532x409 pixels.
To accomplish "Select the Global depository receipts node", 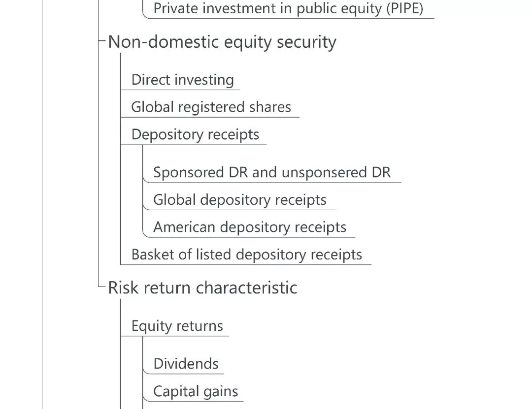I will coord(240,200).
